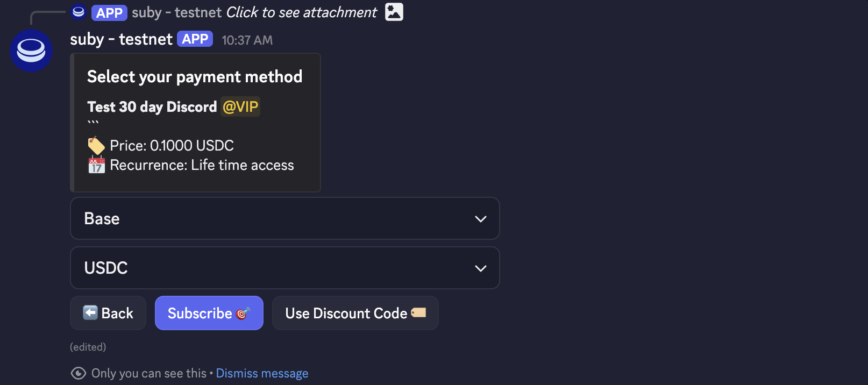This screenshot has width=868, height=385.
Task: Click the 10:37 AM message timestamp
Action: (247, 40)
